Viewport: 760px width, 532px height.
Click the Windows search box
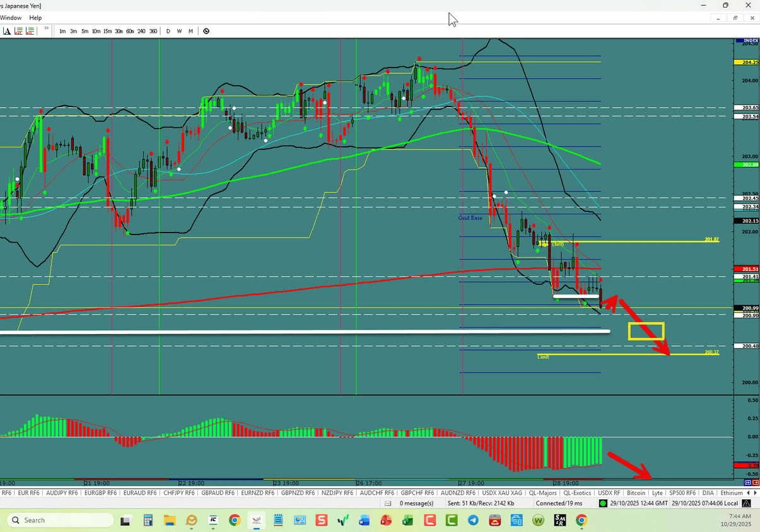pos(60,520)
